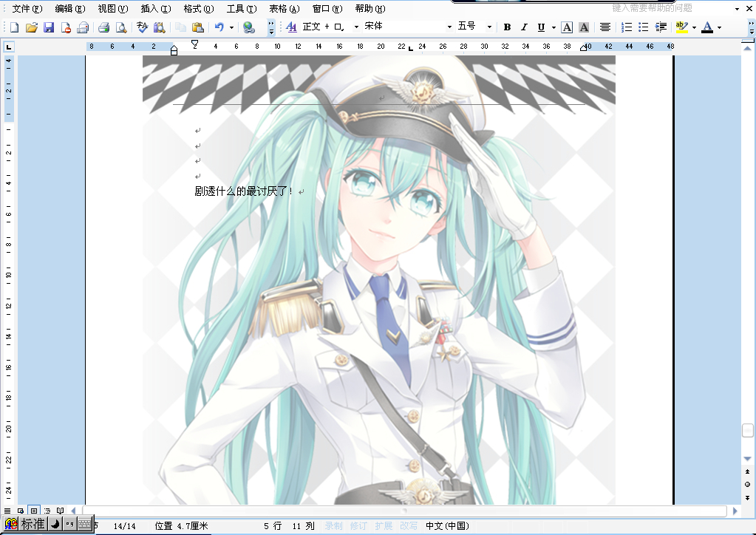Image resolution: width=756 pixels, height=535 pixels.
Task: Click the send-as-email toolbar icon
Action: point(83,27)
